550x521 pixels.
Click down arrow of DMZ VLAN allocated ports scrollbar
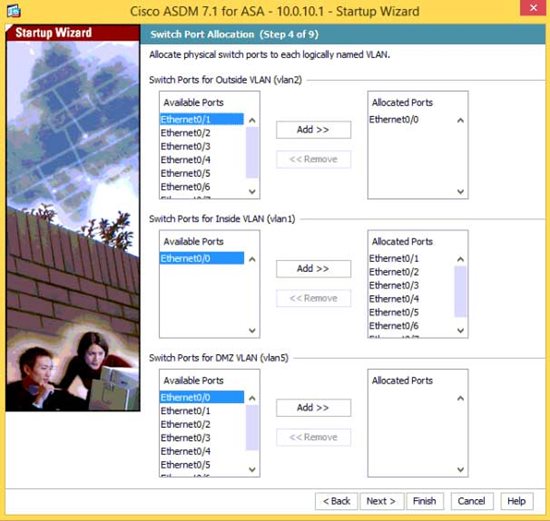461,469
